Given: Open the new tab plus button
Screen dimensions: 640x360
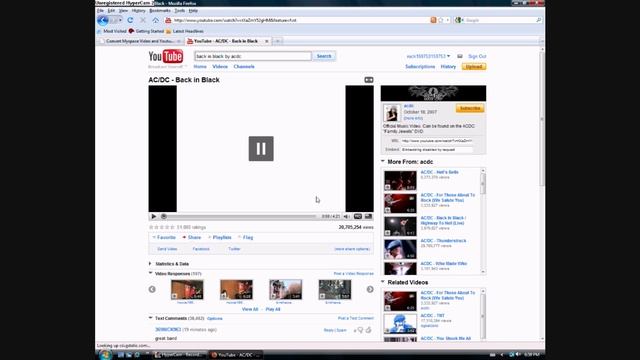Looking at the screenshot, I should [x=278, y=41].
